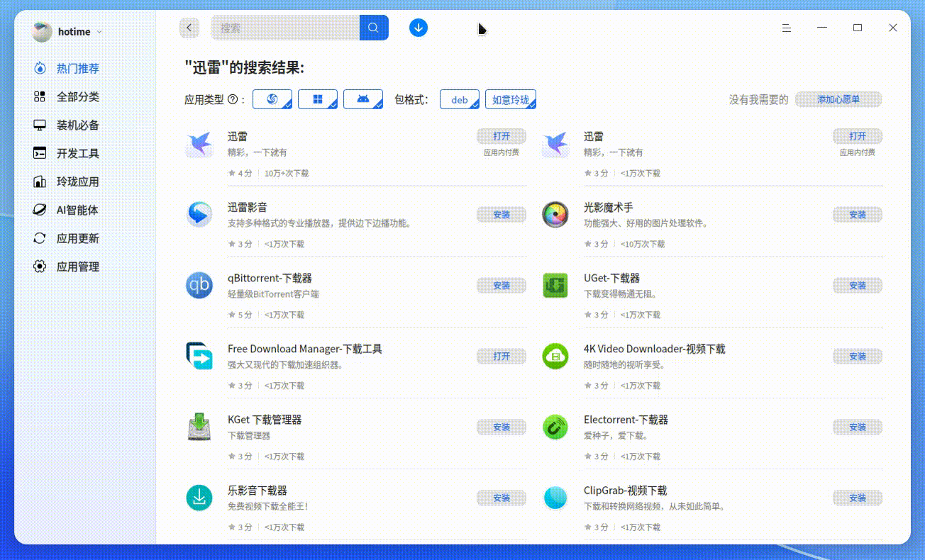925x560 pixels.
Task: Install 光影魔术手
Action: [x=858, y=214]
